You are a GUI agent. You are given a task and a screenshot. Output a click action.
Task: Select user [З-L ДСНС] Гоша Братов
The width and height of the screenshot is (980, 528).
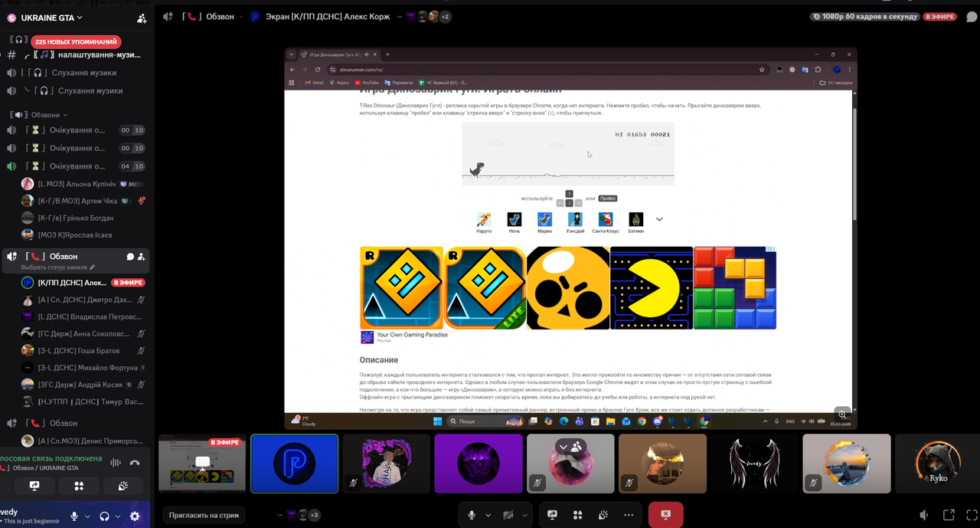[x=82, y=350]
